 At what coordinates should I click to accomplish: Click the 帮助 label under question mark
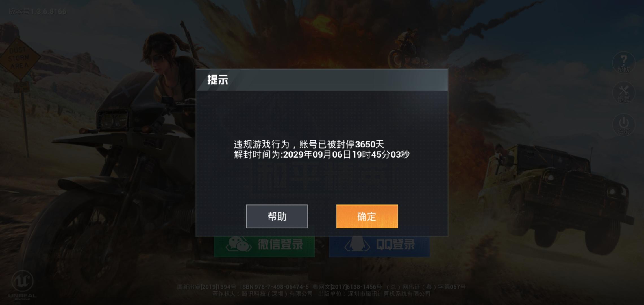tap(623, 69)
